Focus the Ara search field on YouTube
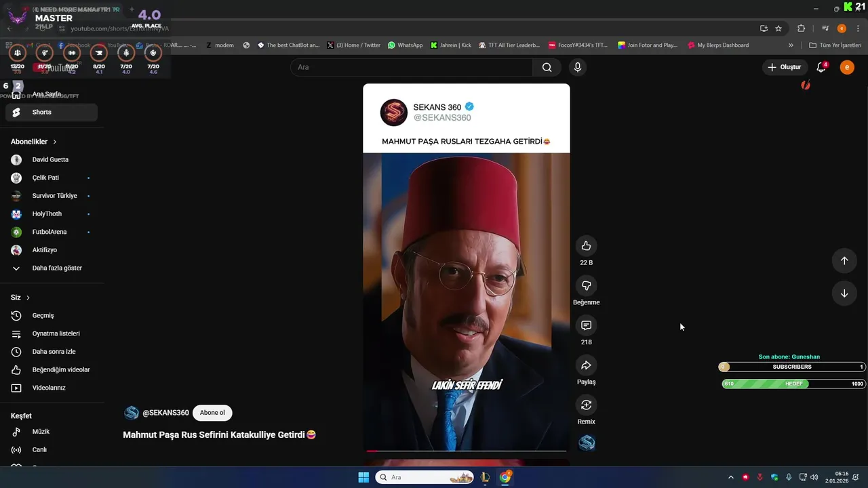868x488 pixels. tap(412, 67)
